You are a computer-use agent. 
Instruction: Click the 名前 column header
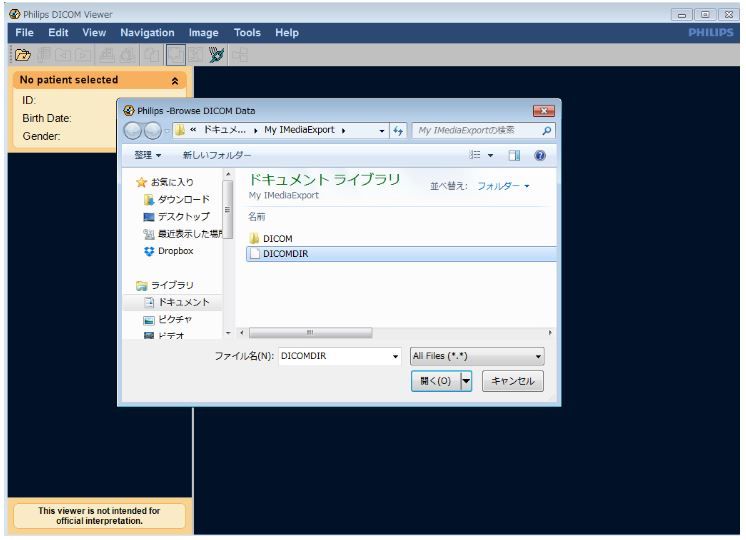[256, 217]
